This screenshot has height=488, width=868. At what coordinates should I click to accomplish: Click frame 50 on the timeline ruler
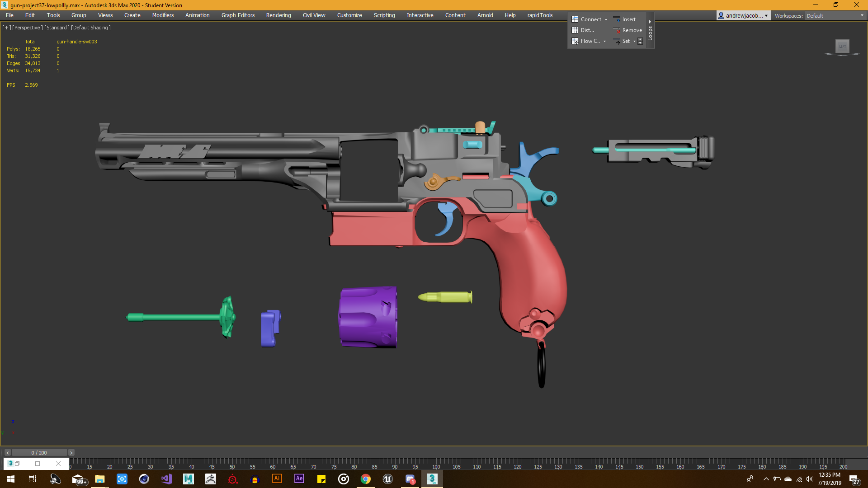click(232, 467)
